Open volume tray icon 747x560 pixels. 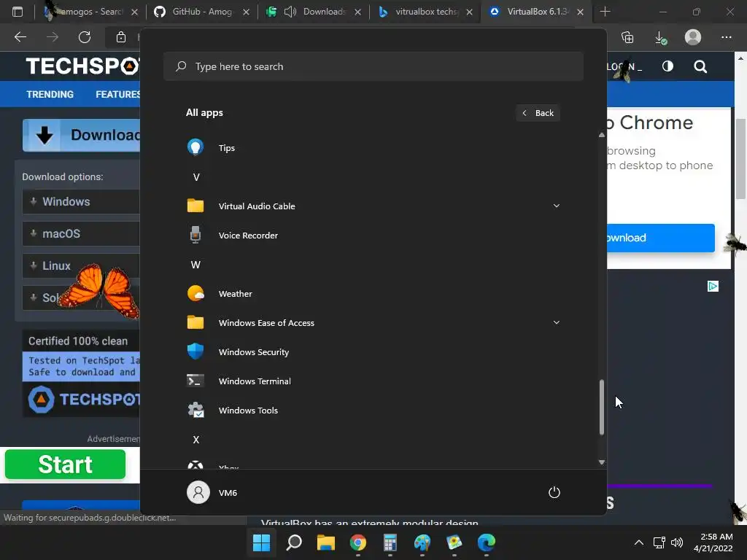tap(676, 542)
